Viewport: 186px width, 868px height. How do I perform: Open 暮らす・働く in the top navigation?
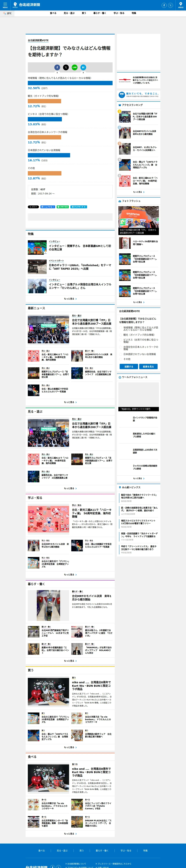(100, 13)
